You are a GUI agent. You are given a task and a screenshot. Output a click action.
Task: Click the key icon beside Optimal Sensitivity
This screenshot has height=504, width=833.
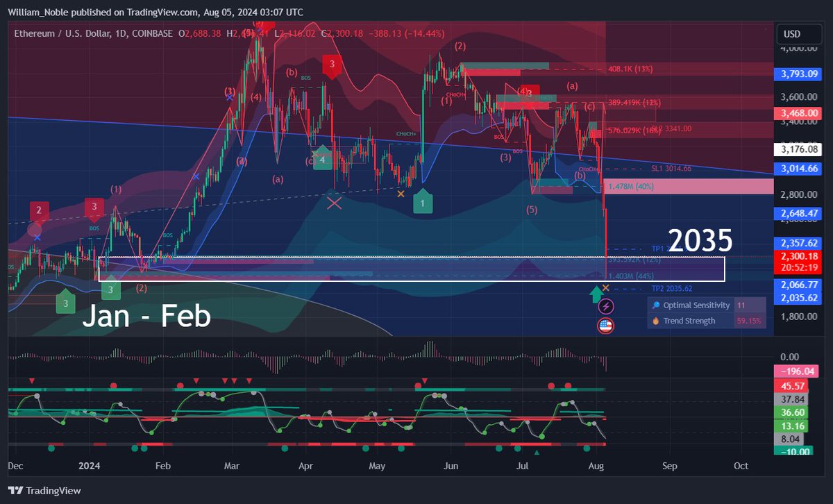(655, 305)
